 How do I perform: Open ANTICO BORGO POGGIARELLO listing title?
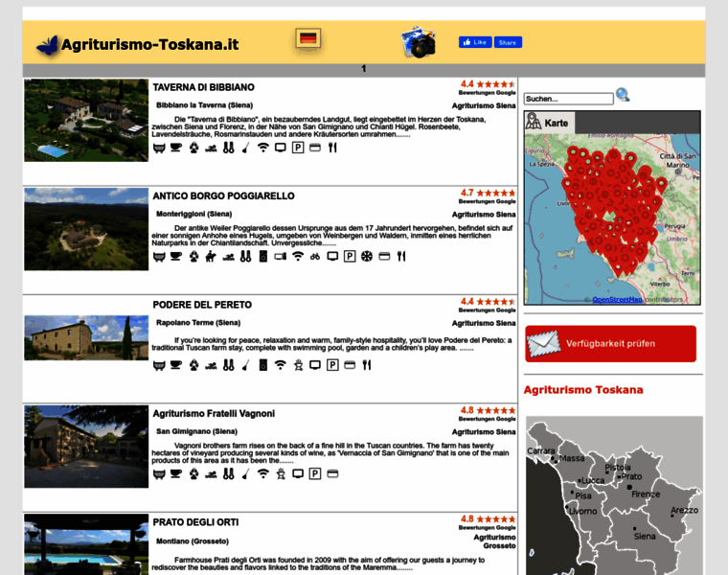pos(223,196)
